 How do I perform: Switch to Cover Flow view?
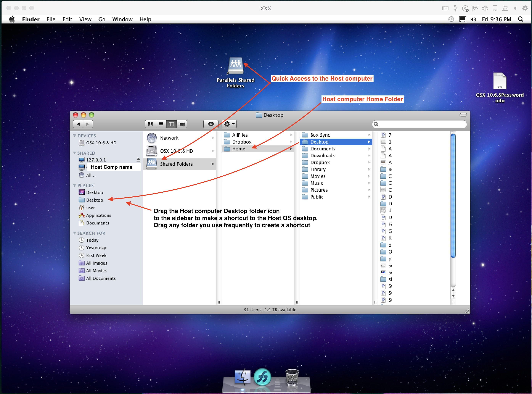click(182, 124)
